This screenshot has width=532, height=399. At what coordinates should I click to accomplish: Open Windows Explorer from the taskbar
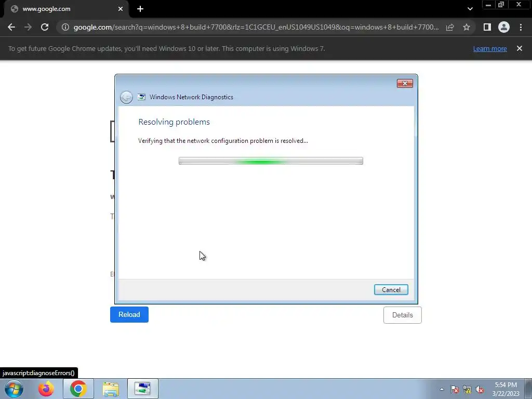click(x=111, y=389)
